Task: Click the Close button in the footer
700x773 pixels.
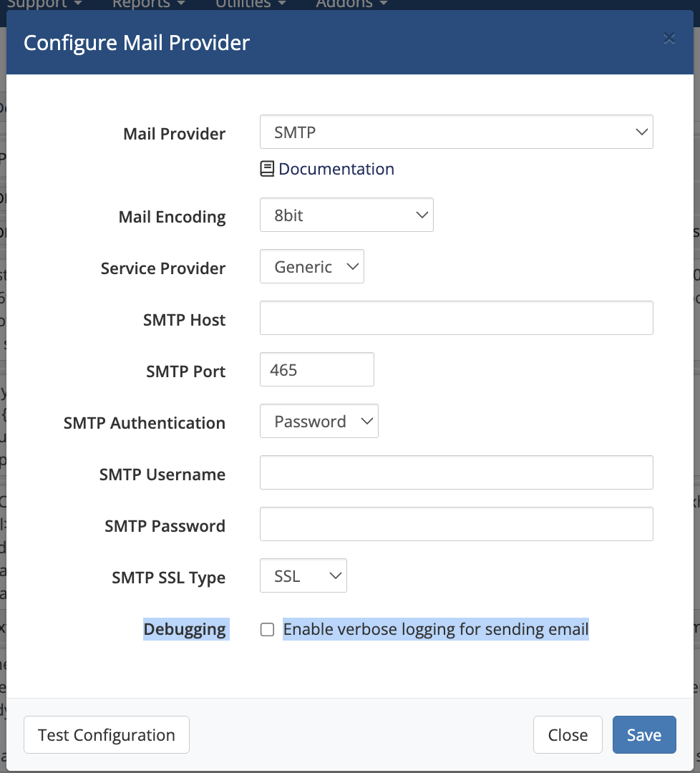Action: coord(568,735)
